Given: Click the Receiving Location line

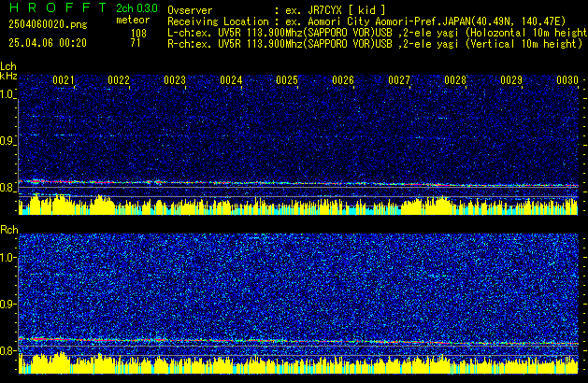Looking at the screenshot, I should [366, 21].
